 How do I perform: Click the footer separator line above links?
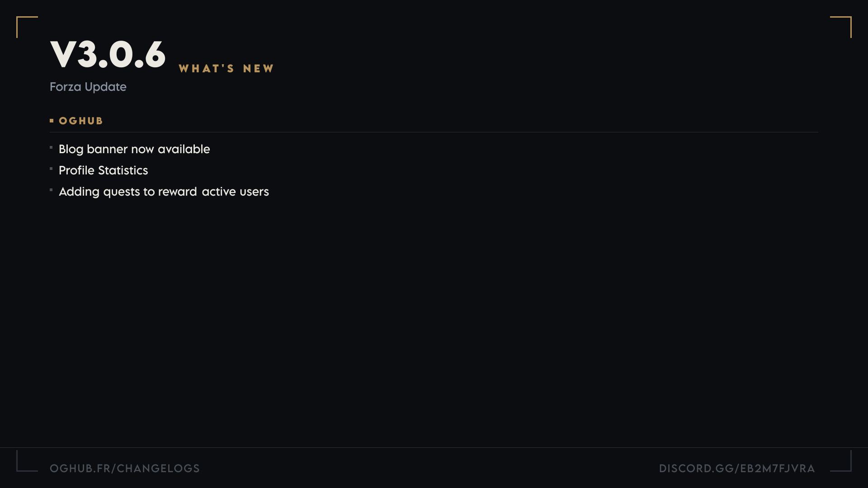pyautogui.click(x=434, y=447)
